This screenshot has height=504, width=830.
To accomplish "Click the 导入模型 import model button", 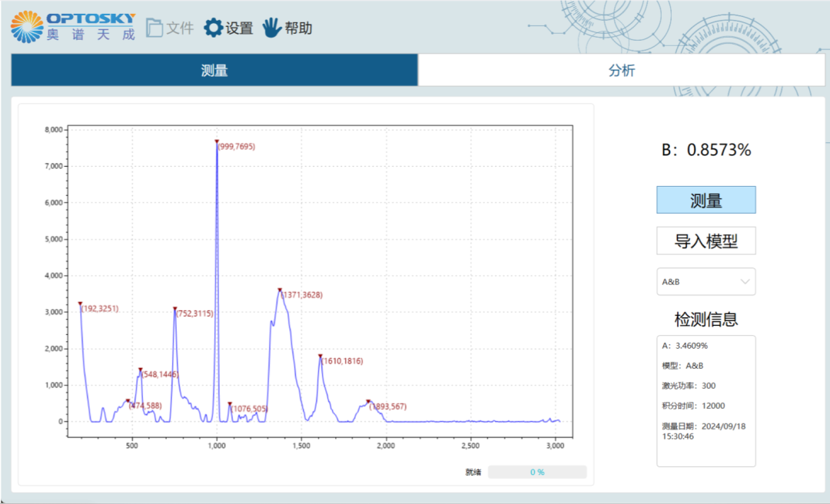I will click(705, 241).
